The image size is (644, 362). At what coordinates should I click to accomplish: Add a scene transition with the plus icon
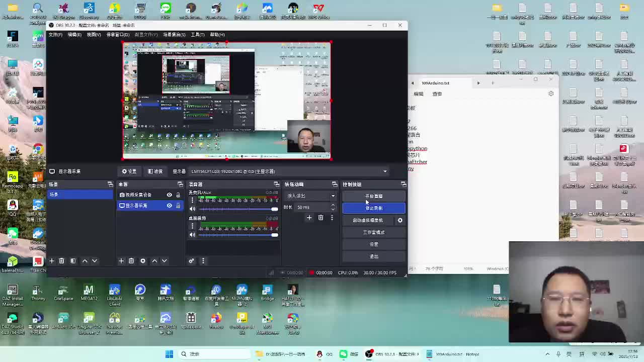pos(309,218)
